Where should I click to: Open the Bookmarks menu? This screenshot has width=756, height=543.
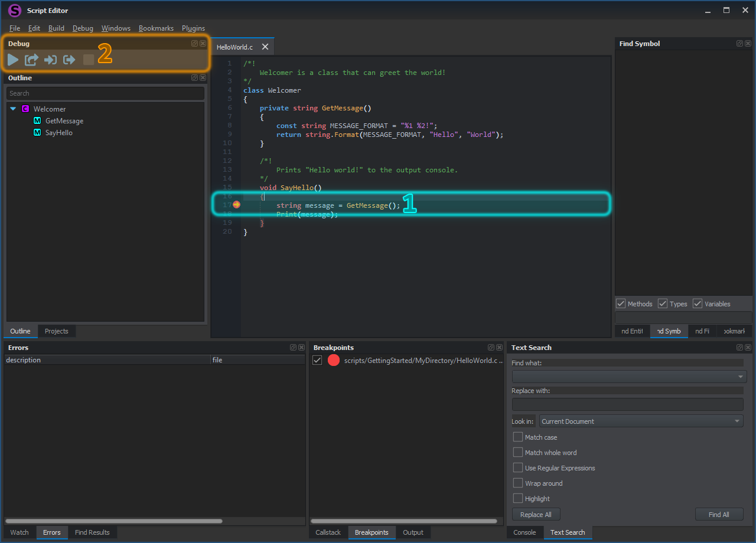[156, 28]
